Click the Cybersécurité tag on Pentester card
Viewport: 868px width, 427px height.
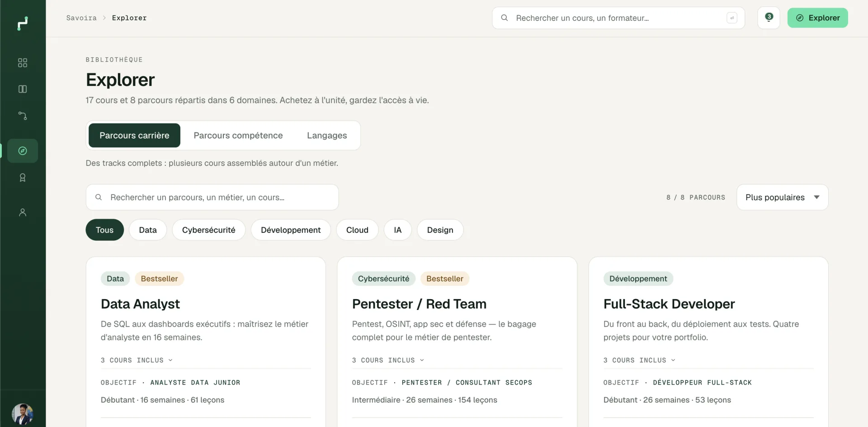383,279
